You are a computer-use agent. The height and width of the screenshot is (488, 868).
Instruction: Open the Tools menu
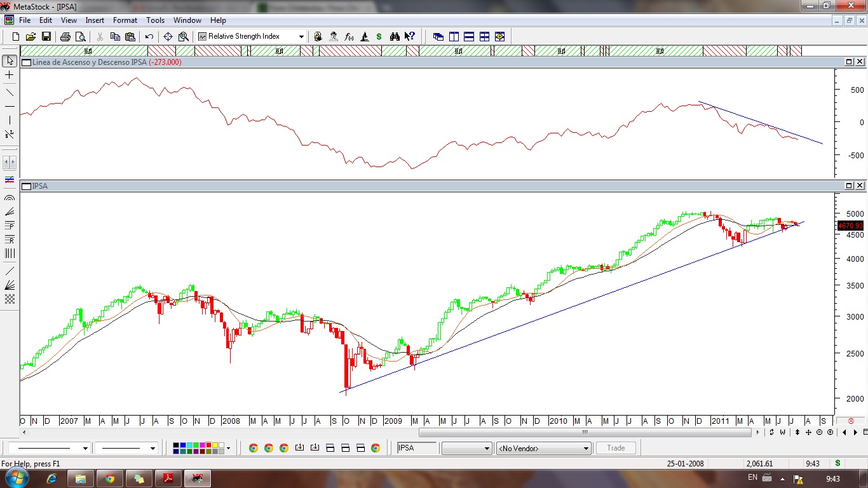pyautogui.click(x=155, y=20)
